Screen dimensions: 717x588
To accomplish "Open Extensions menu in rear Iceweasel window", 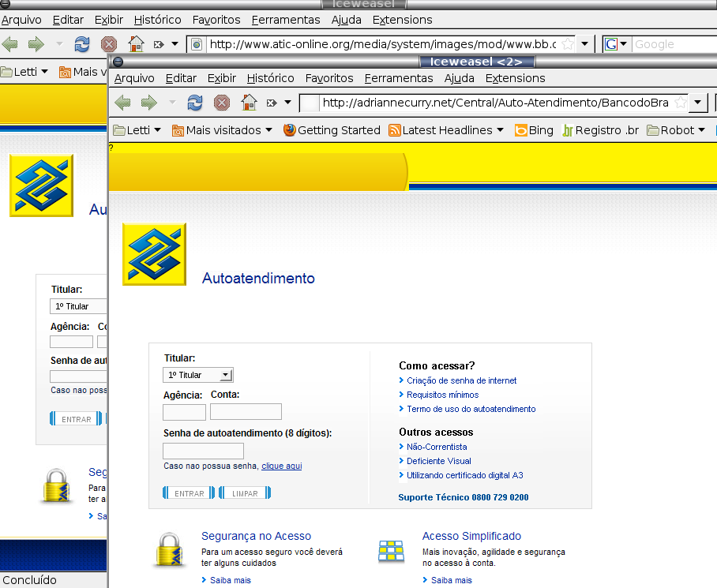I will tap(403, 20).
